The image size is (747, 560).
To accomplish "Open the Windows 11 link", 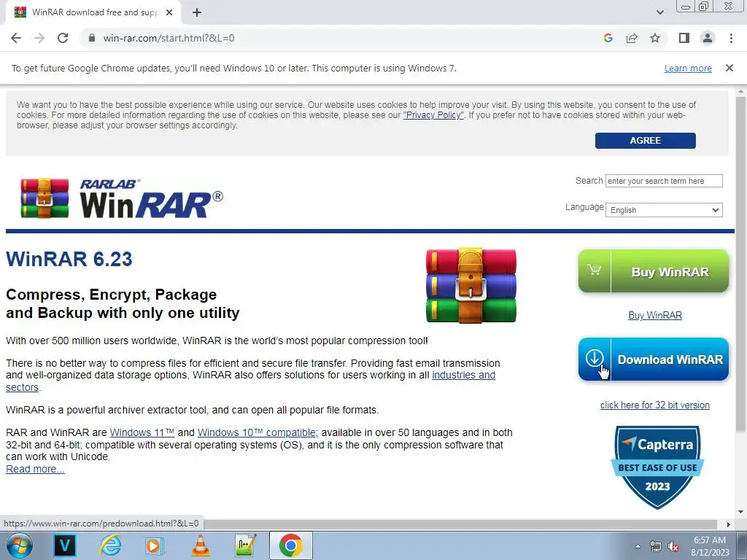I will point(142,433).
